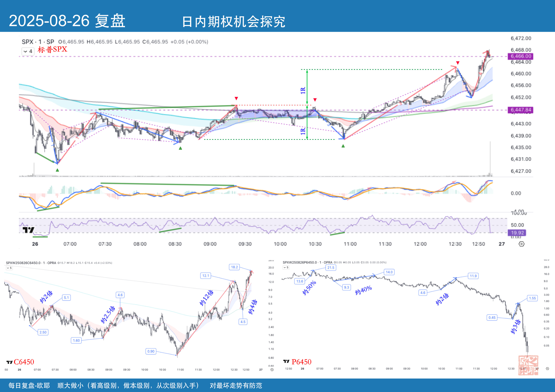
Task: Click the SPX · 1 · SP symbol title
Action: [38, 42]
